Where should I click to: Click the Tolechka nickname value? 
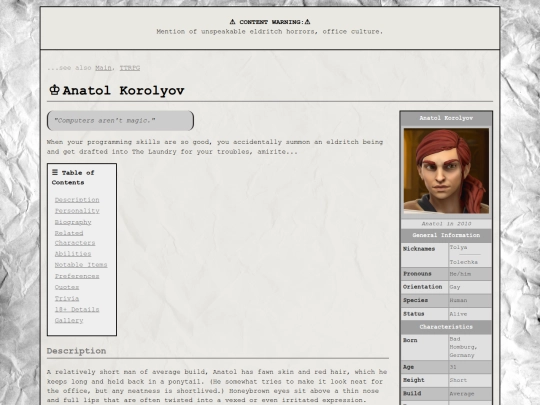point(464,262)
